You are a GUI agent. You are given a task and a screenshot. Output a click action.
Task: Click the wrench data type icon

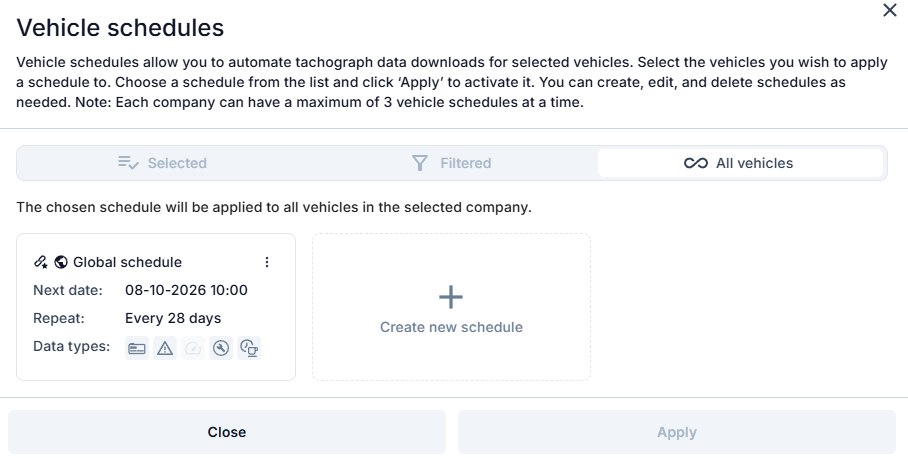point(221,348)
